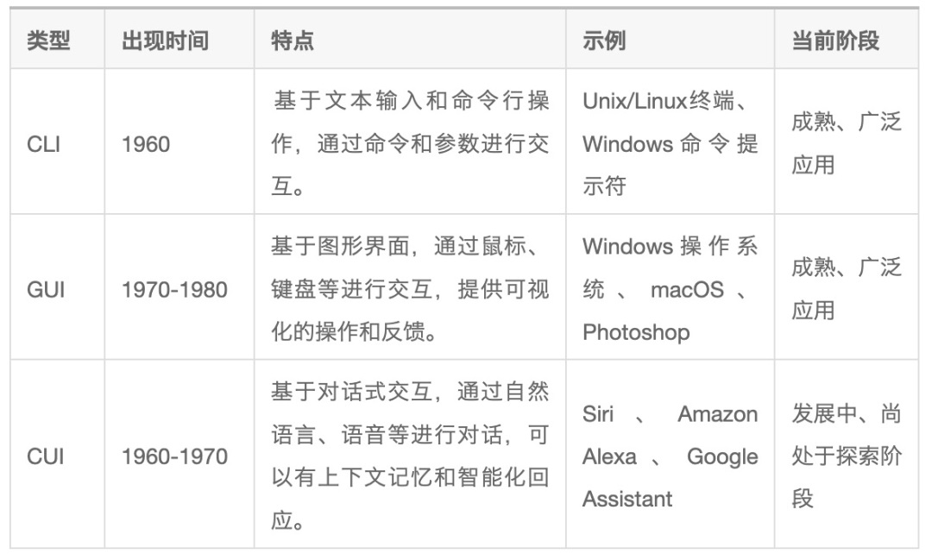Click the CUI type cell
This screenshot has width=932, height=560.
(47, 456)
